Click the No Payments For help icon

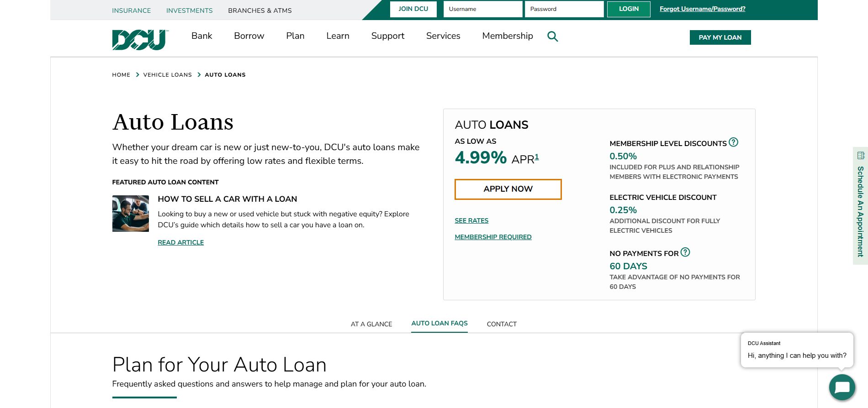pos(685,252)
